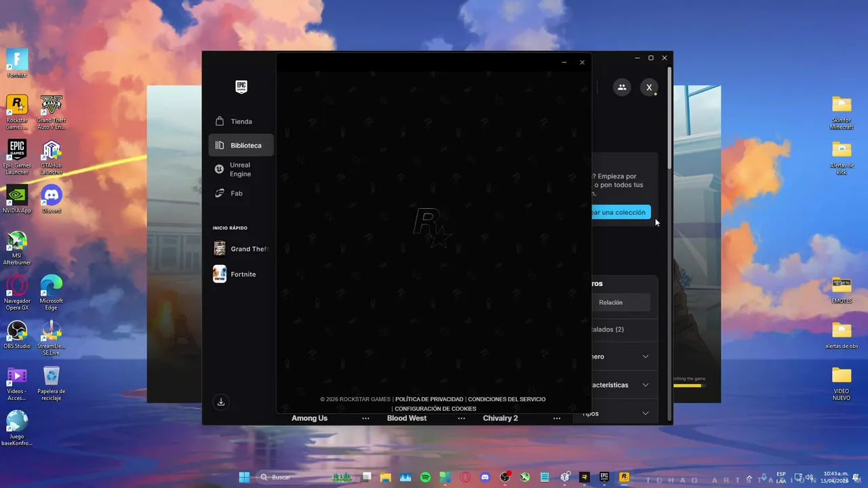Open the Condiciones del Servicio link
Viewport: 868px width, 488px height.
click(x=507, y=399)
